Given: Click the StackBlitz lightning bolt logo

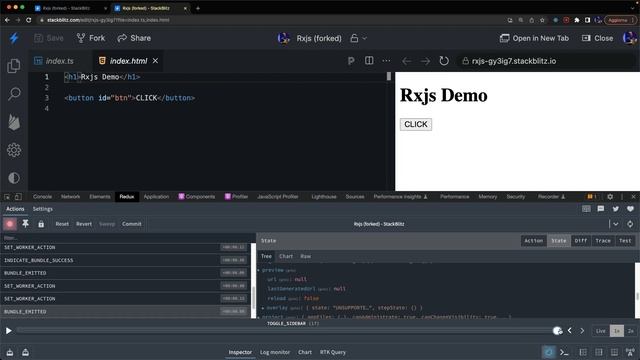Looking at the screenshot, I should [x=14, y=38].
